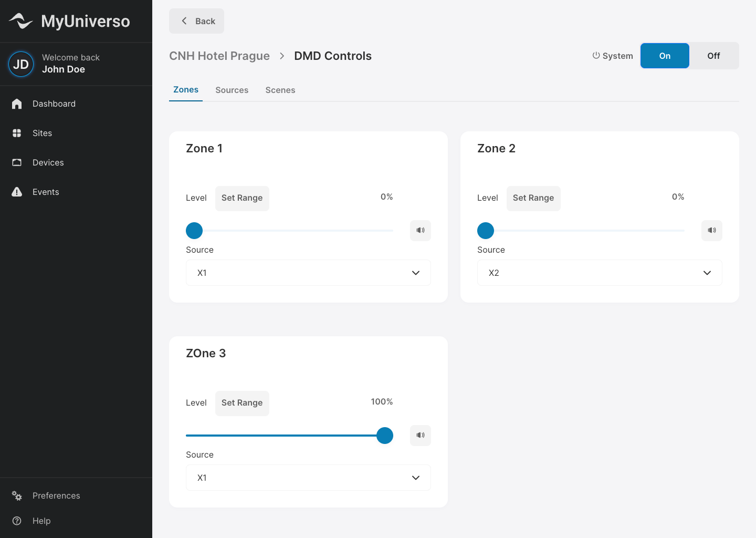Click the Level label in Zone 2
This screenshot has height=538, width=756.
[488, 198]
